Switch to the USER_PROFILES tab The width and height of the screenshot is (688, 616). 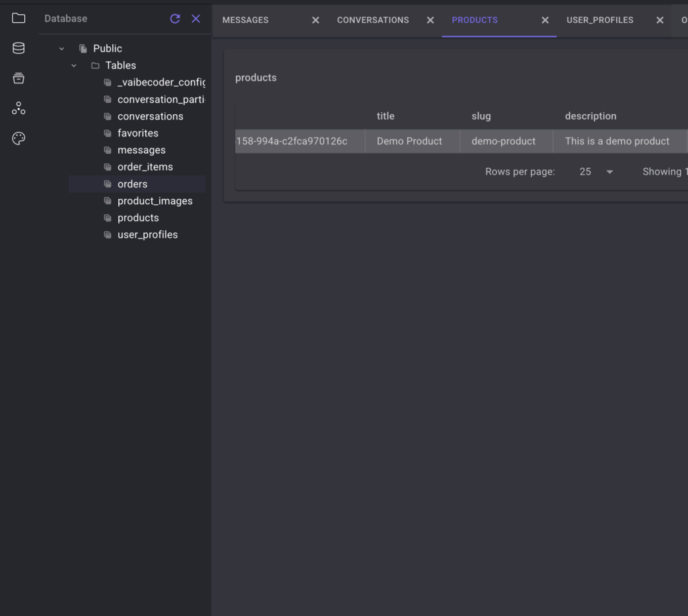tap(599, 20)
